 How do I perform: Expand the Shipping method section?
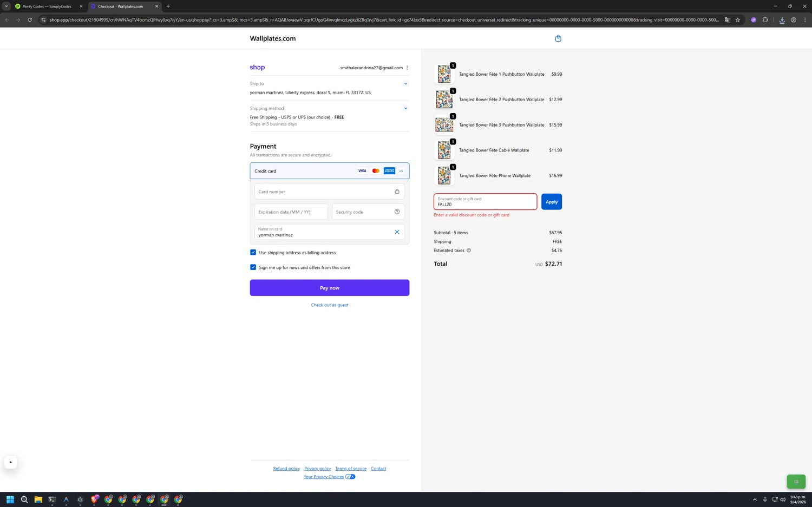pyautogui.click(x=405, y=108)
